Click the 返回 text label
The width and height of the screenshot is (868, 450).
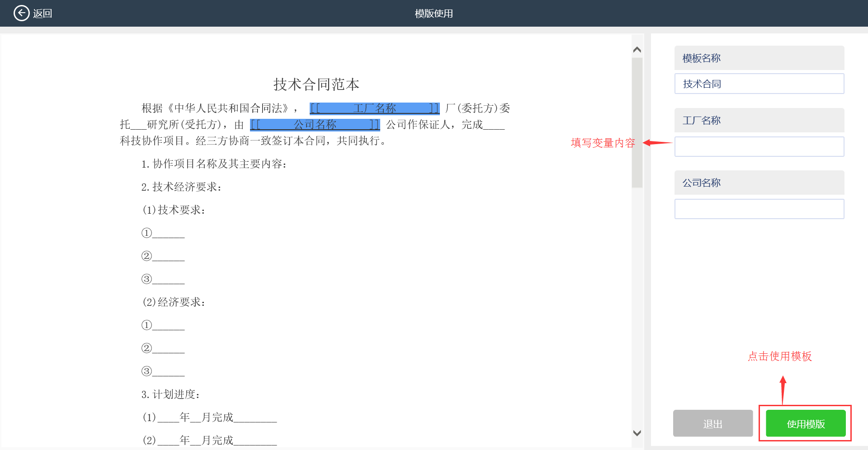pos(42,14)
